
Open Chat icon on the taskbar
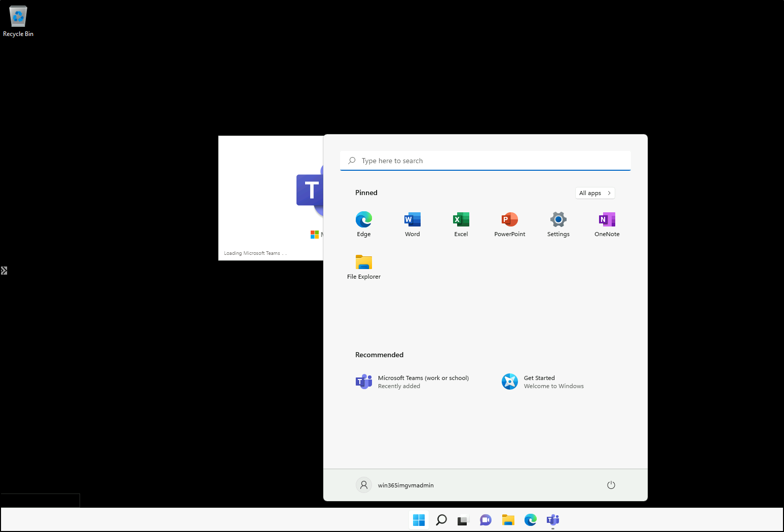tap(486, 520)
